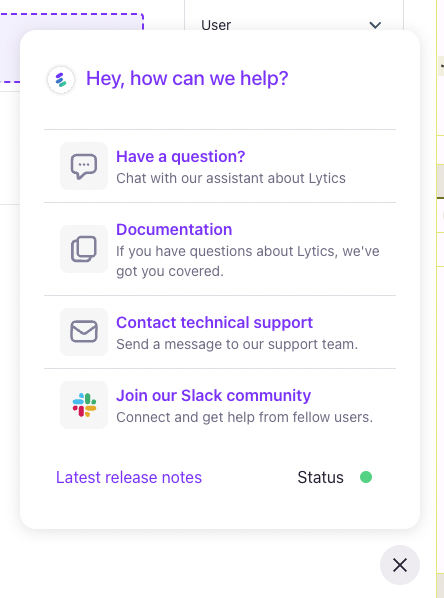This screenshot has height=598, width=444.
Task: Click "Hey, how can we help?" heading
Action: pyautogui.click(x=187, y=79)
